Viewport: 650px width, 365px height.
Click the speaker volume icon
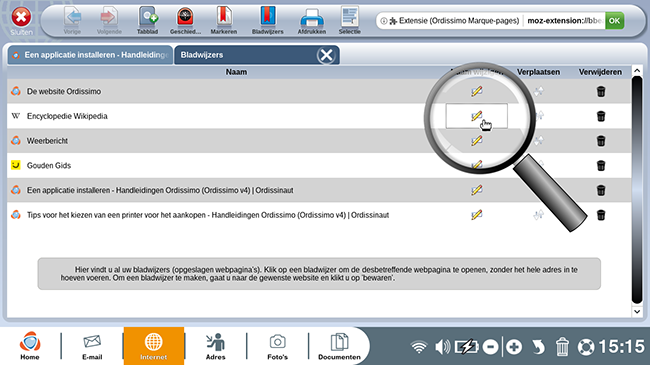click(442, 347)
